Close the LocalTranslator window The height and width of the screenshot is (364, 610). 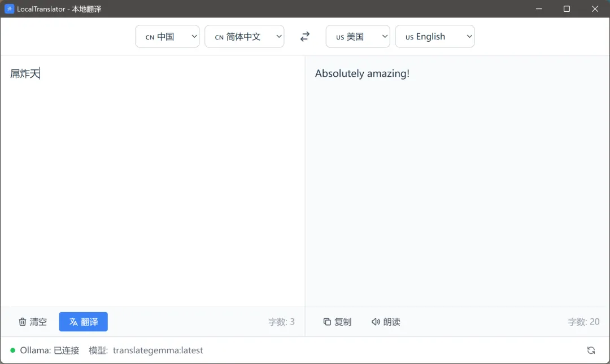coord(595,9)
